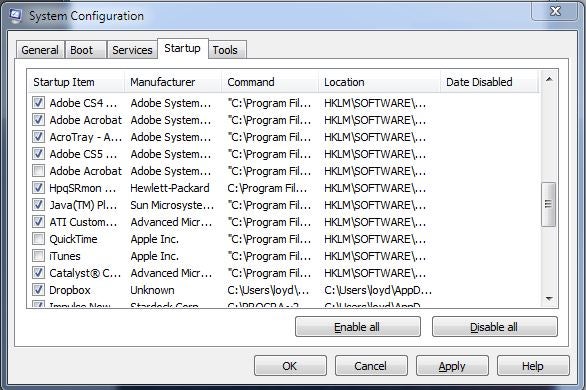Switch to the Services tab
The width and height of the screenshot is (586, 390).
coord(132,50)
